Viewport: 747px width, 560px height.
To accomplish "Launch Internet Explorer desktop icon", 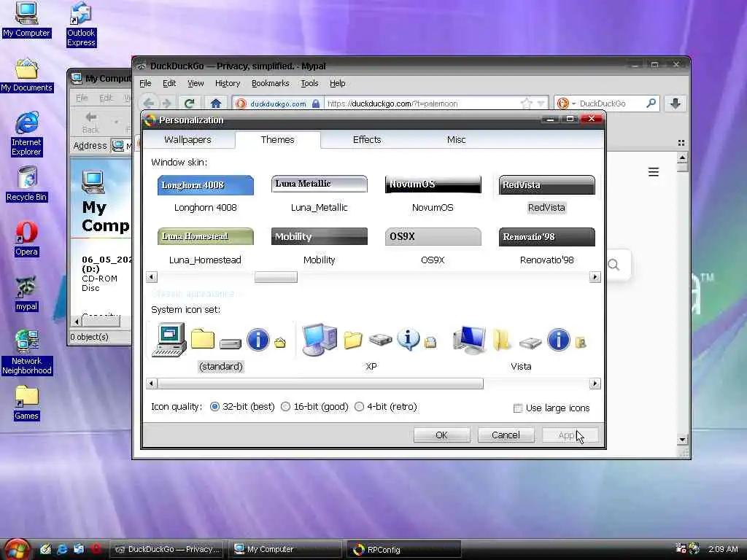I will 27,134.
